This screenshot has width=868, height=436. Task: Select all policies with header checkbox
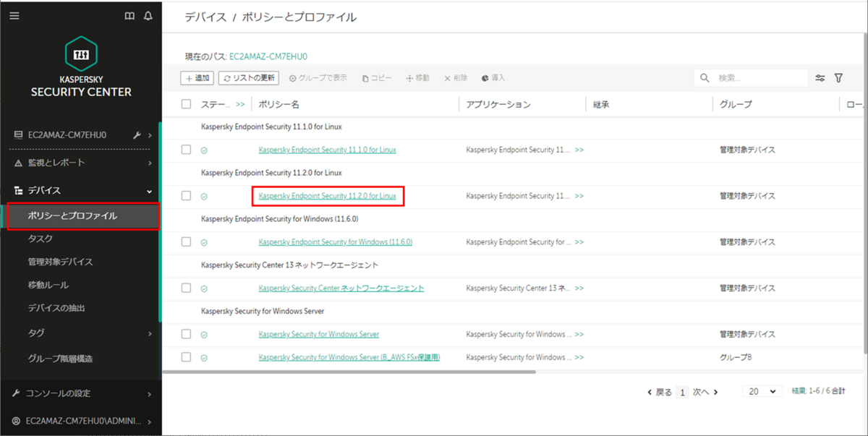point(187,104)
